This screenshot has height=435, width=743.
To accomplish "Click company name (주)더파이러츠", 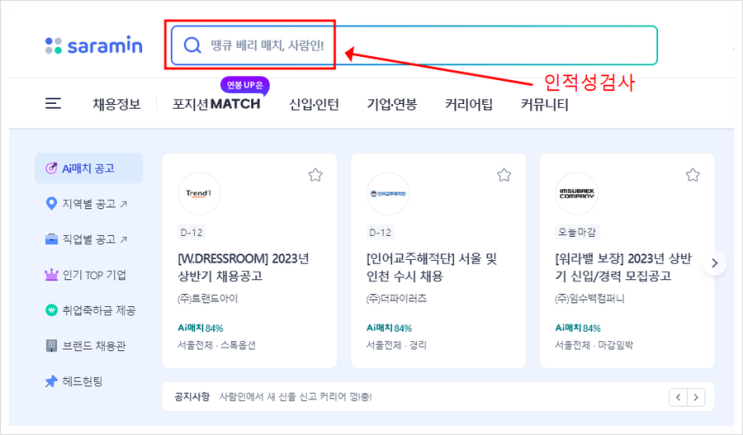I will tap(396, 299).
